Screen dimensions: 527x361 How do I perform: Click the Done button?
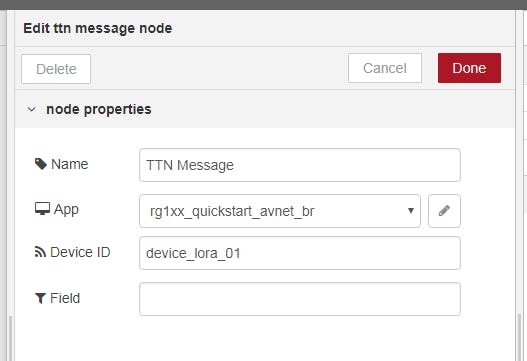click(x=469, y=68)
